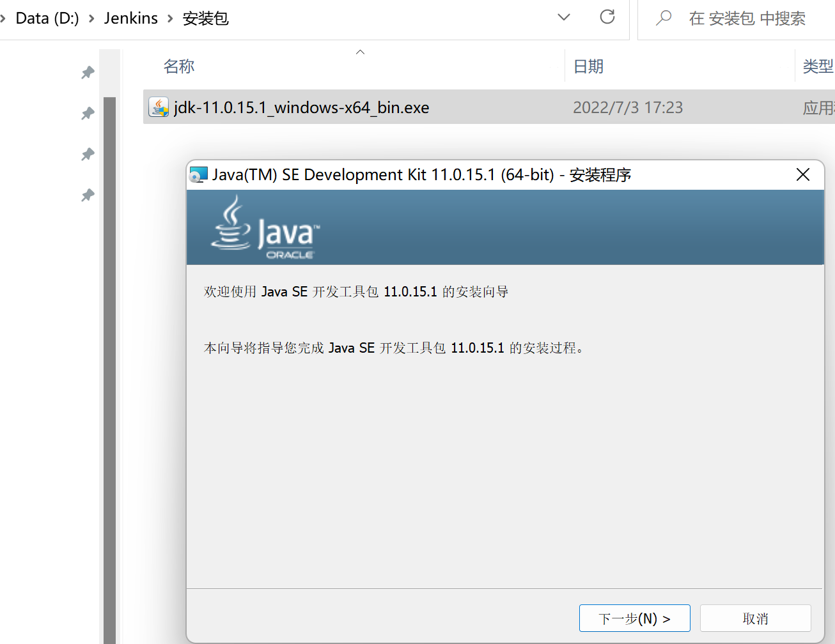Expand chevron between Jenkins and 安装包

pos(170,19)
